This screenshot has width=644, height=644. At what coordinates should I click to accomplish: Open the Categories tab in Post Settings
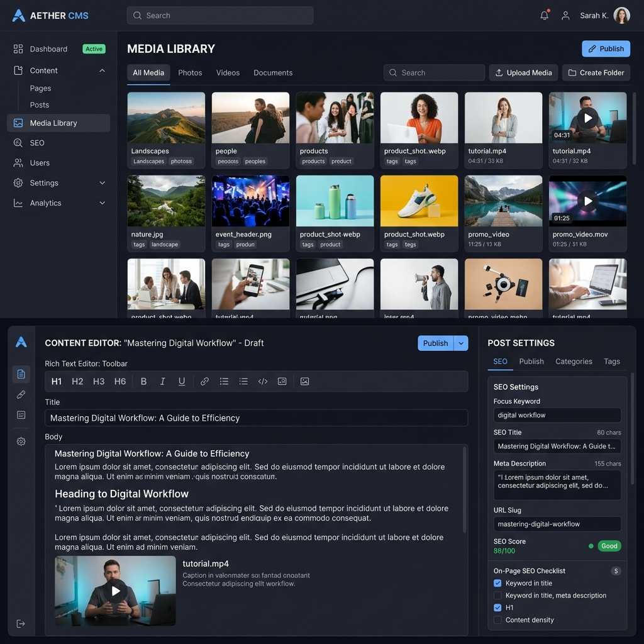coord(574,362)
